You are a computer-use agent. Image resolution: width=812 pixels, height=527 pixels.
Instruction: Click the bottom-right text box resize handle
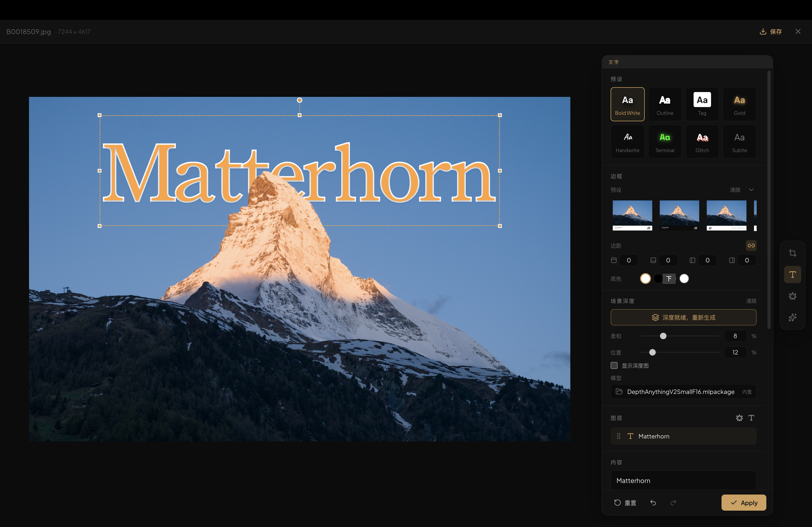tap(499, 226)
